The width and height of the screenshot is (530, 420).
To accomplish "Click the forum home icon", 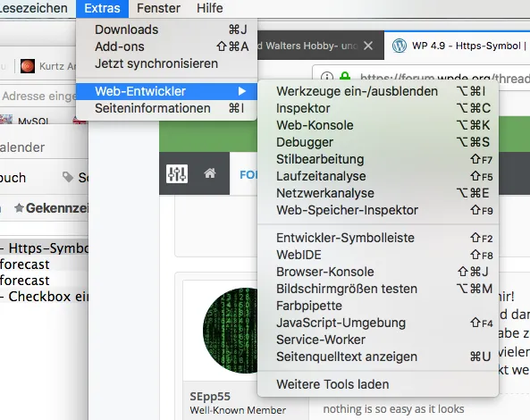I will pos(210,173).
